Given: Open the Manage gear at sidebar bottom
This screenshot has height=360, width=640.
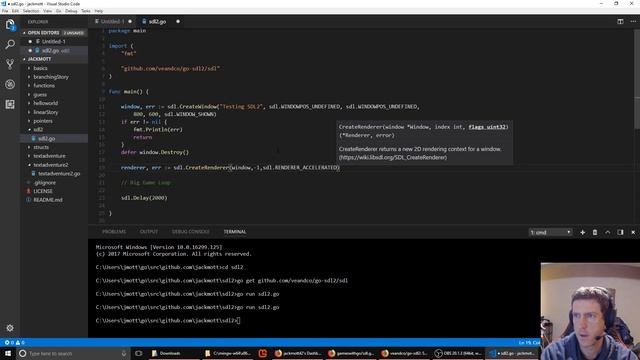Looking at the screenshot, I should 10,328.
